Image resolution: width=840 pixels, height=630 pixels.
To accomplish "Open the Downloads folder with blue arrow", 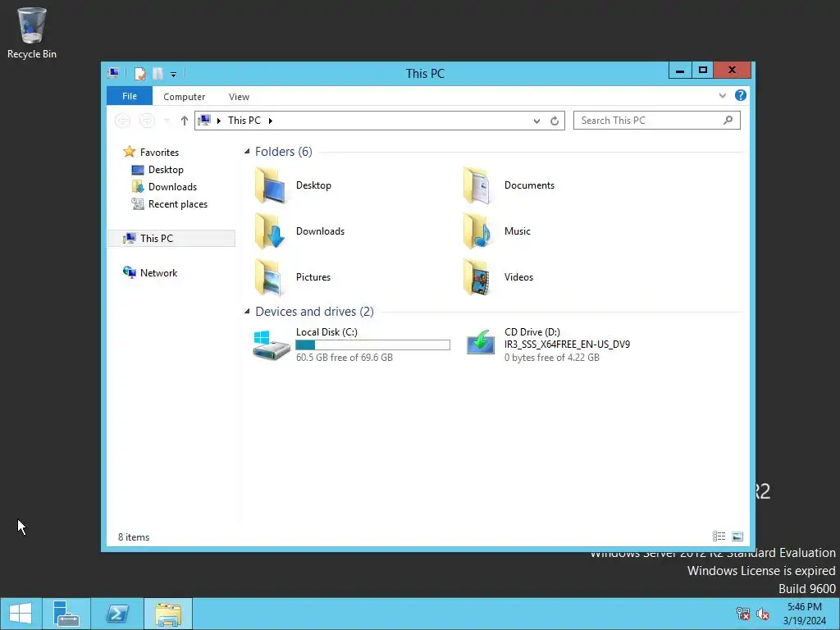I will click(x=270, y=231).
